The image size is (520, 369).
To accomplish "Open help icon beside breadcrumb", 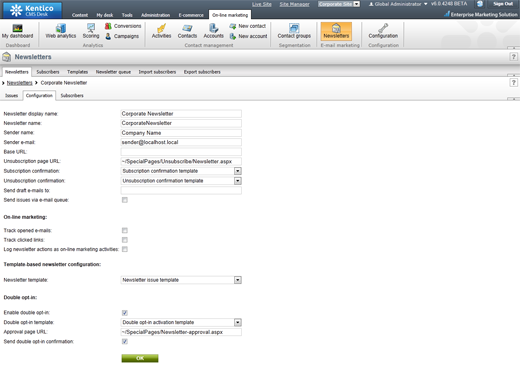I will click(x=513, y=83).
